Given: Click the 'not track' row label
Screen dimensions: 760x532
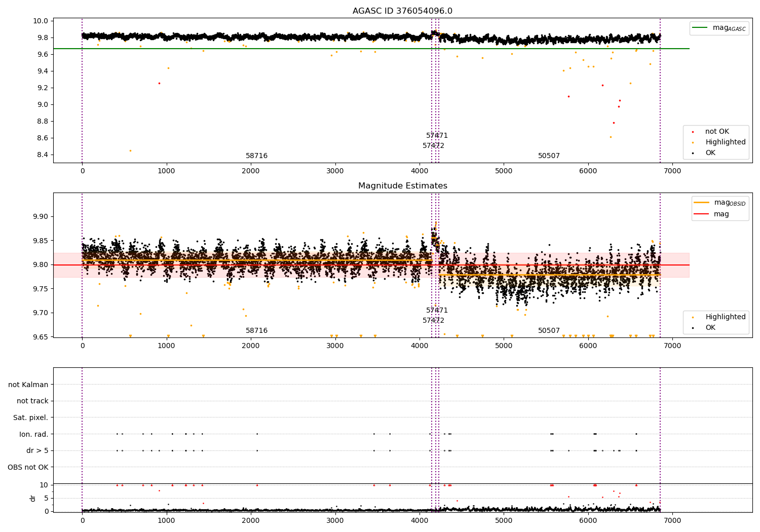Looking at the screenshot, I should pos(32,401).
